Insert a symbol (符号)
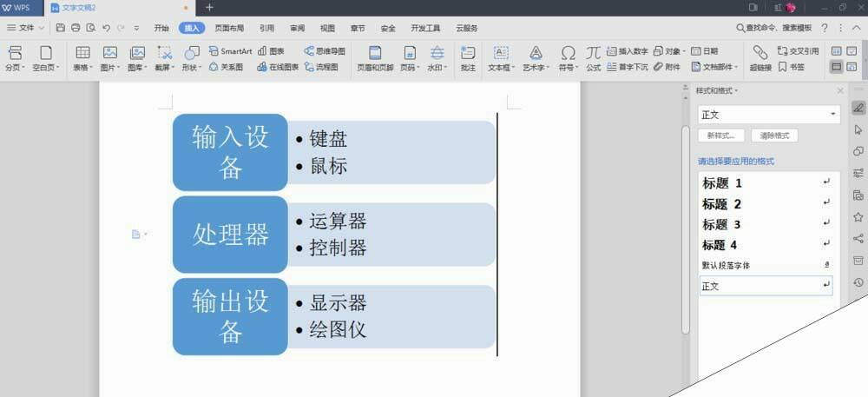 [568, 59]
